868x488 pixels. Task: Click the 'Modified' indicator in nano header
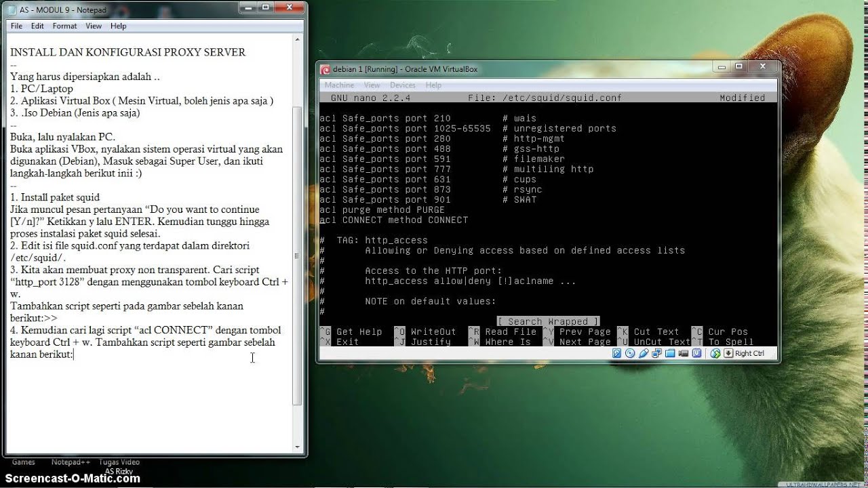click(742, 98)
